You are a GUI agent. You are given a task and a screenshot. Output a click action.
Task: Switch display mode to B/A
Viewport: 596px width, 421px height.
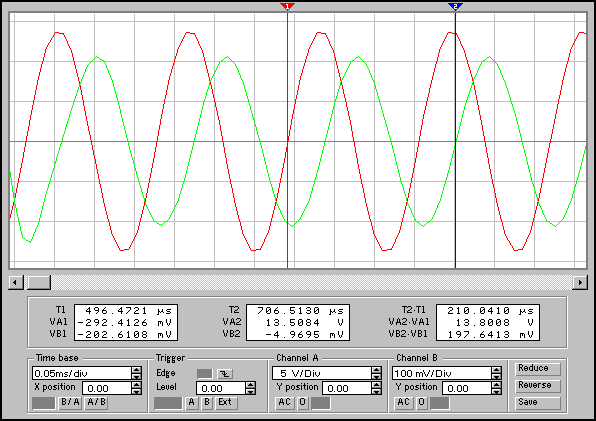pyautogui.click(x=71, y=403)
